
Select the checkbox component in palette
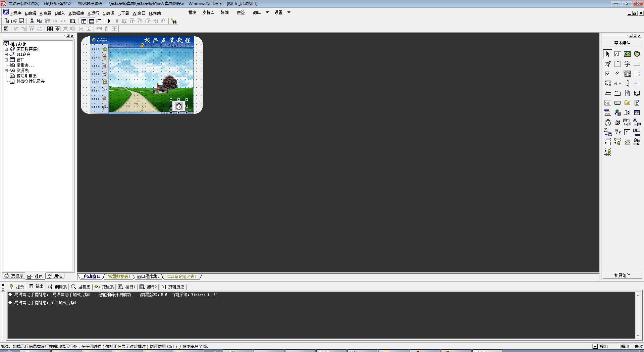pyautogui.click(x=607, y=74)
